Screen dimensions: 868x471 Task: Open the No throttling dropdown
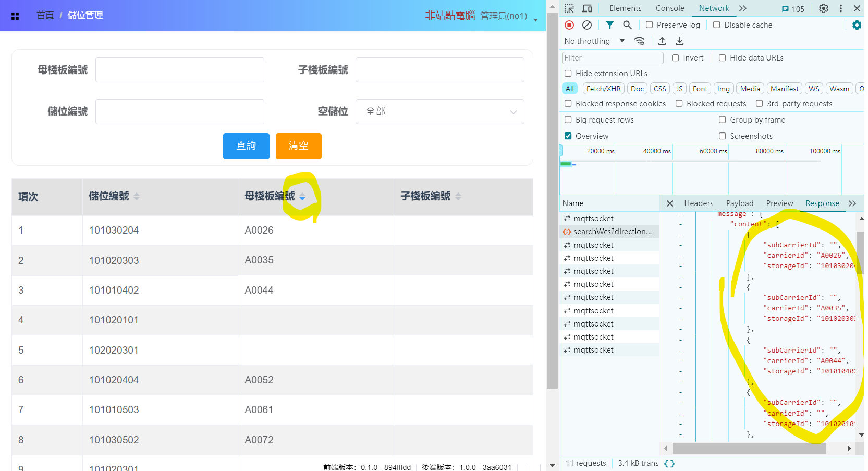click(594, 41)
